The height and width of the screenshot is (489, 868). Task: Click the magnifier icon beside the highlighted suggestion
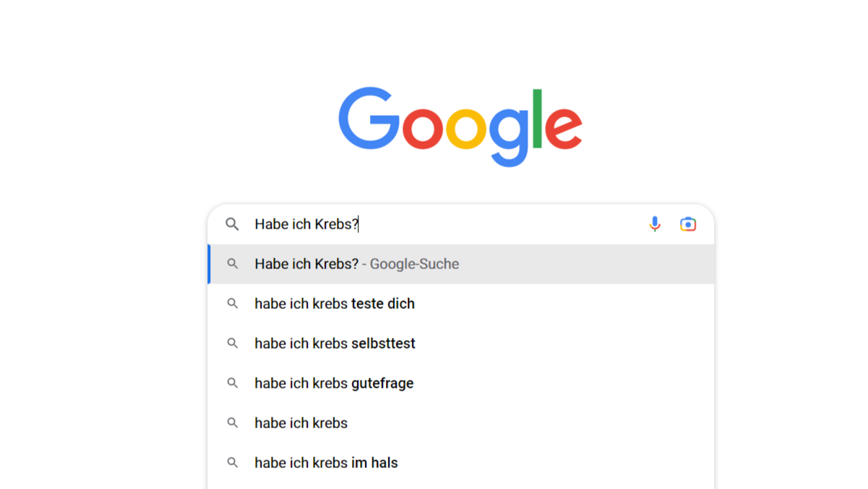click(x=232, y=263)
